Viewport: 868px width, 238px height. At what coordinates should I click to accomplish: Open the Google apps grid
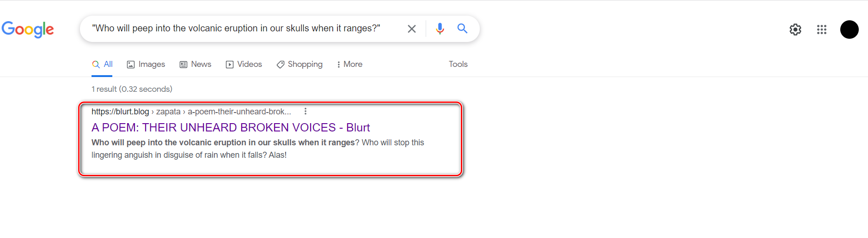point(821,30)
